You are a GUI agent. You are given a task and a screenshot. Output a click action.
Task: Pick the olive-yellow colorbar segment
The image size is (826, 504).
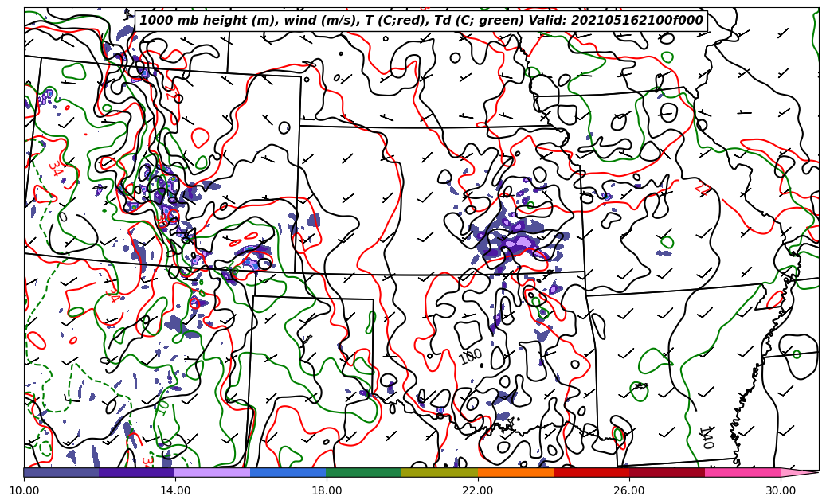point(440,472)
